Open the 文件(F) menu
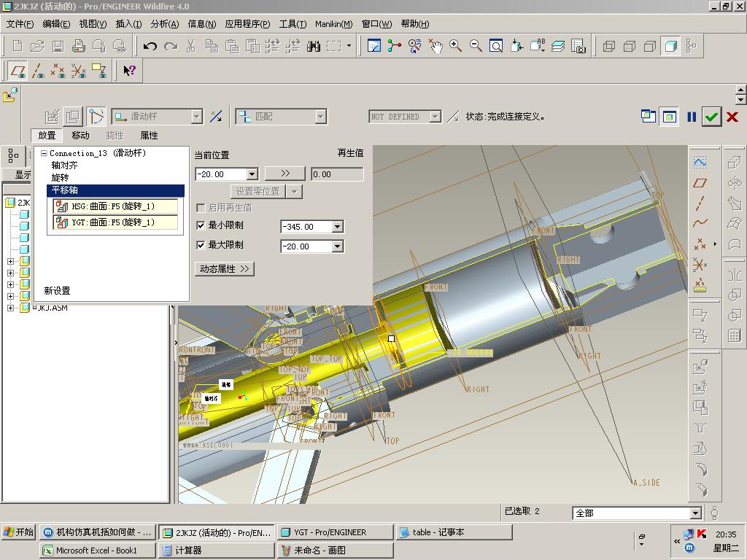This screenshot has width=747, height=560. pos(20,24)
